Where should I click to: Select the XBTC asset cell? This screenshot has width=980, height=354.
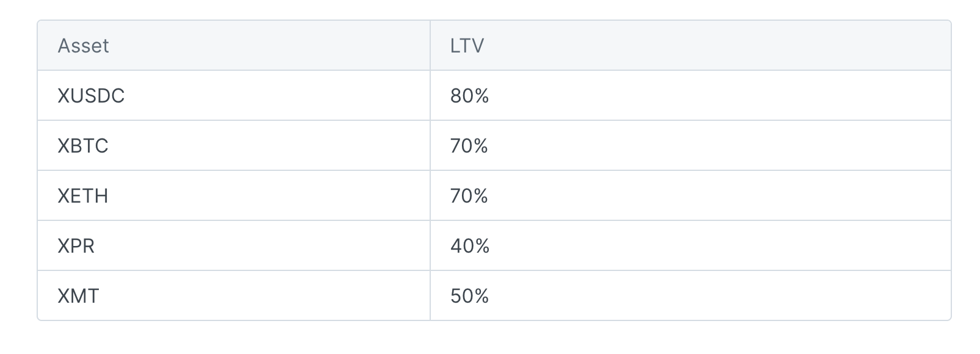[x=234, y=146]
